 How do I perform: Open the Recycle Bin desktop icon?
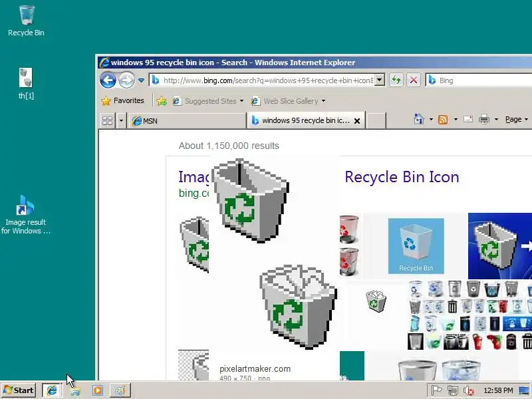[26, 21]
